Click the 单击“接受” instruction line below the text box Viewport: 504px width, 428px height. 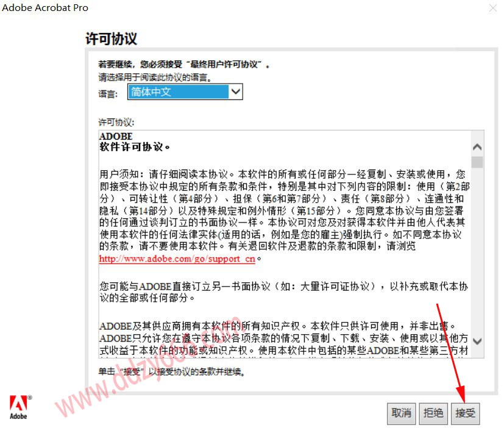pyautogui.click(x=172, y=372)
